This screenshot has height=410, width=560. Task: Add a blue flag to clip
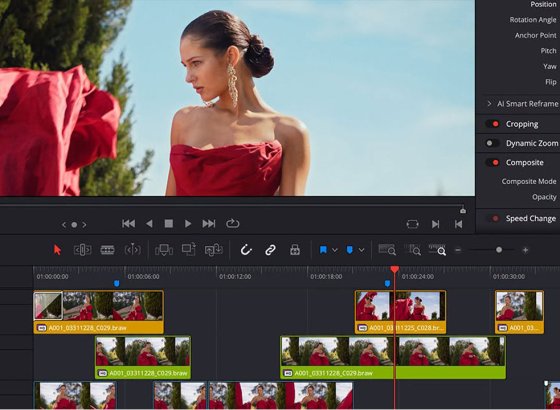click(x=323, y=250)
